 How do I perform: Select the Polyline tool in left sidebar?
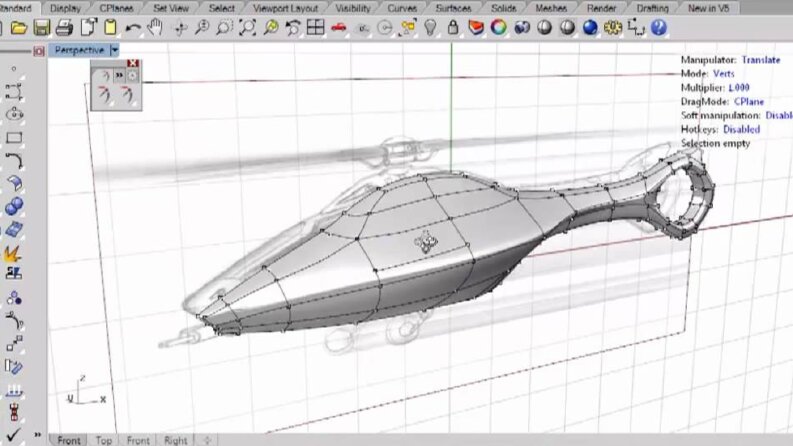(x=14, y=92)
